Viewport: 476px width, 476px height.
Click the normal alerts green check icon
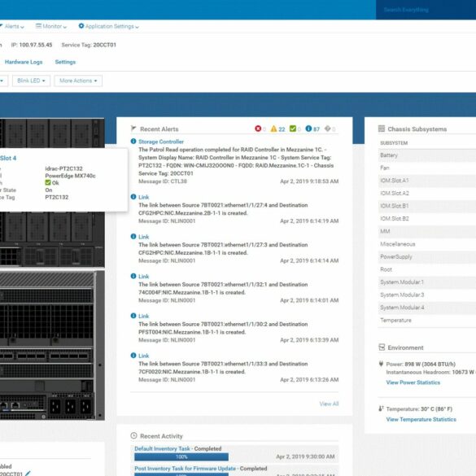point(293,129)
